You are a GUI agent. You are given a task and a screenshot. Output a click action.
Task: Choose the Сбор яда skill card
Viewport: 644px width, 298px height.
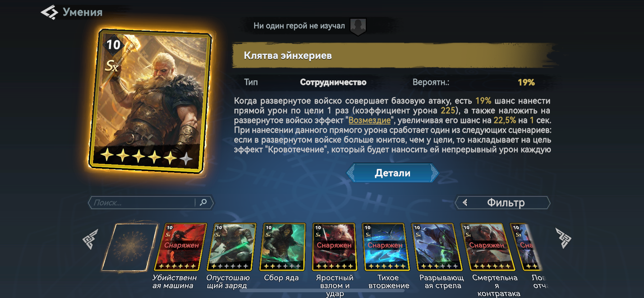[282, 247]
